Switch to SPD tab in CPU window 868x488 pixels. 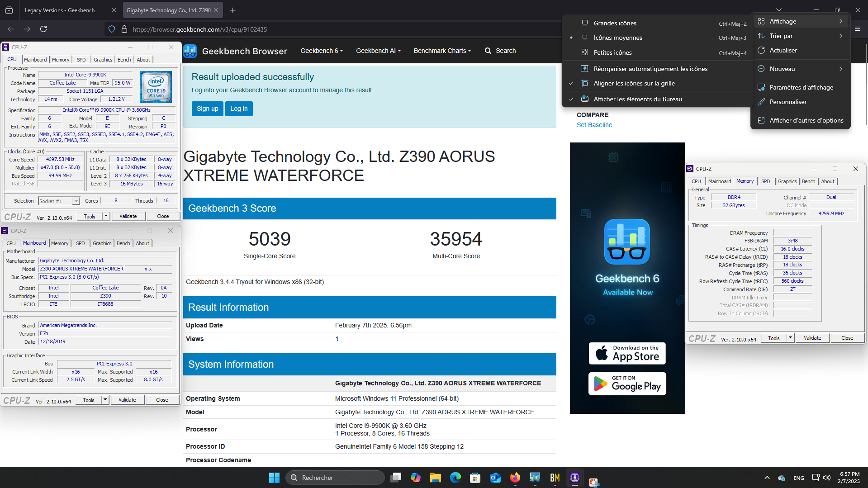[x=81, y=60]
